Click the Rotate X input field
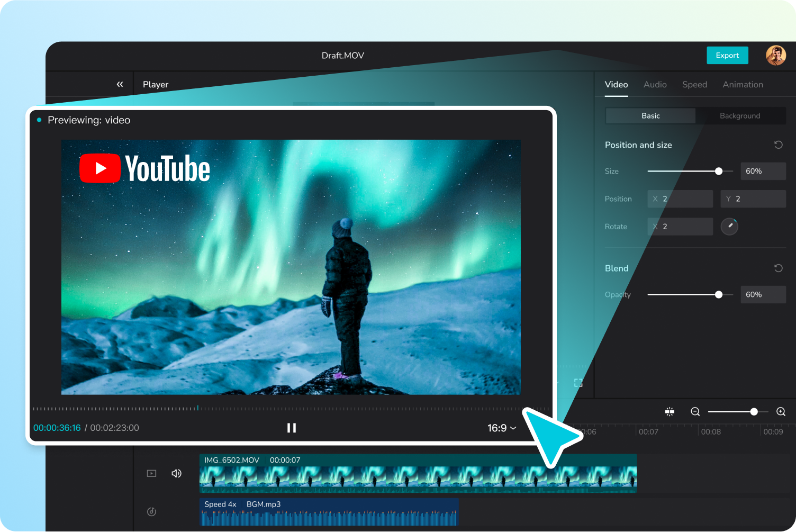This screenshot has width=796, height=532. click(x=680, y=226)
